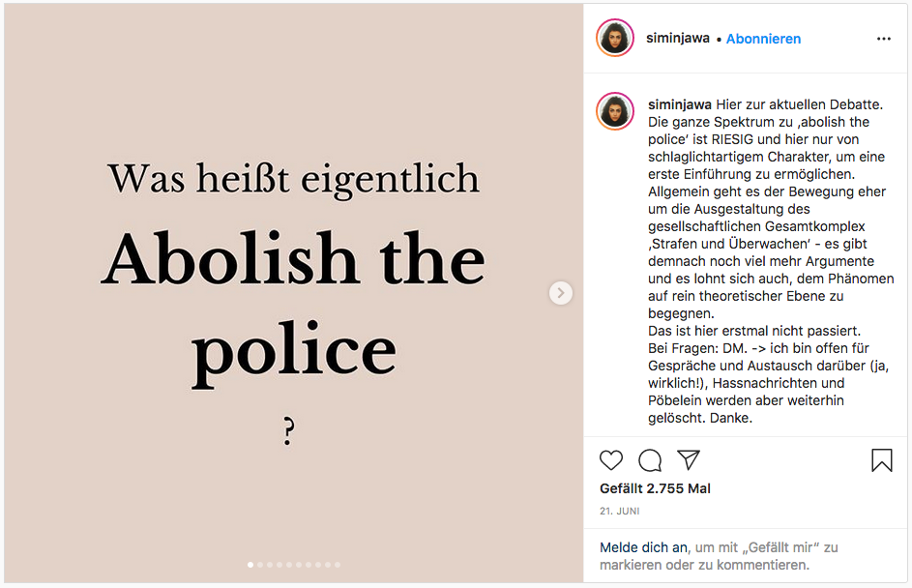Viewport: 912px width, 588px height.
Task: Open the siminjawa username in the post header
Action: 677,39
